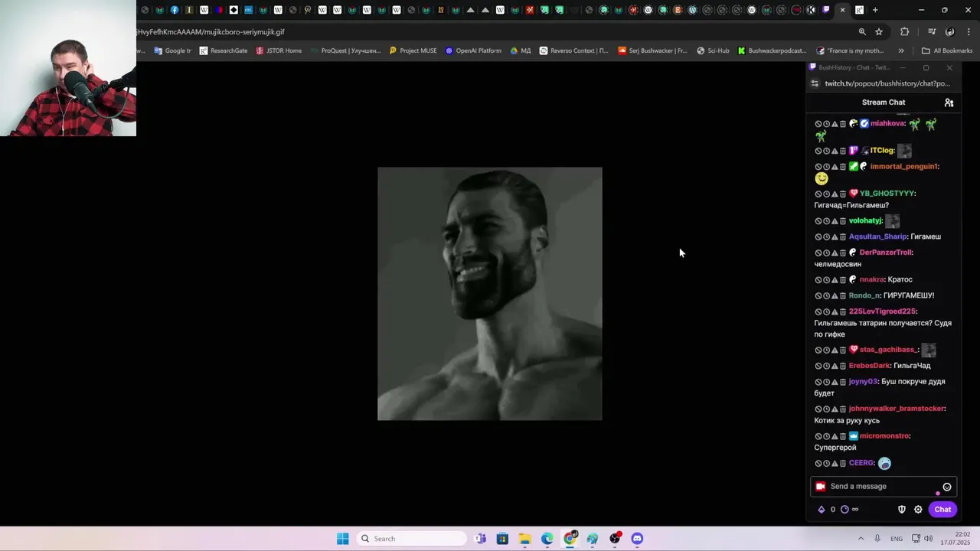Open the new tab plus button
This screenshot has width=980, height=551.
(875, 10)
